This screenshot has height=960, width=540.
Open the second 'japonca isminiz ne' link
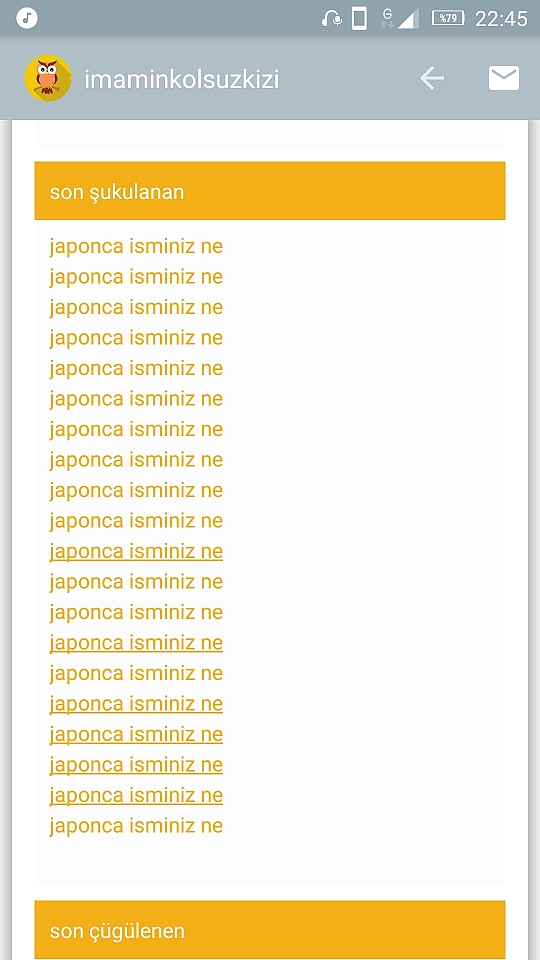(x=136, y=277)
